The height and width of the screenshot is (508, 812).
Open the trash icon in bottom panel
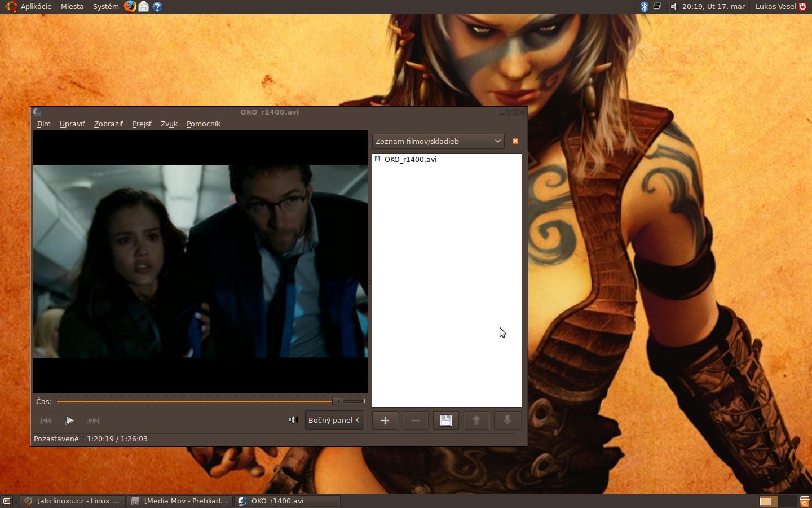click(x=805, y=501)
